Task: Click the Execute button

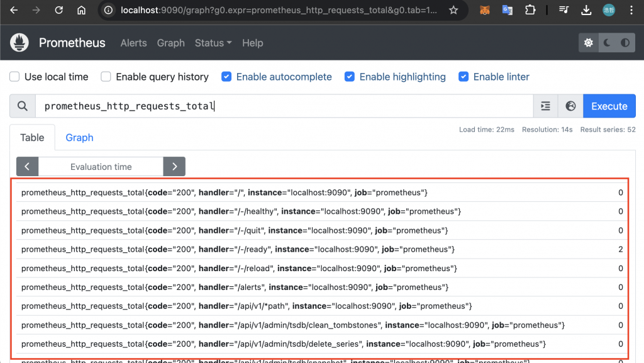Action: pyautogui.click(x=609, y=106)
